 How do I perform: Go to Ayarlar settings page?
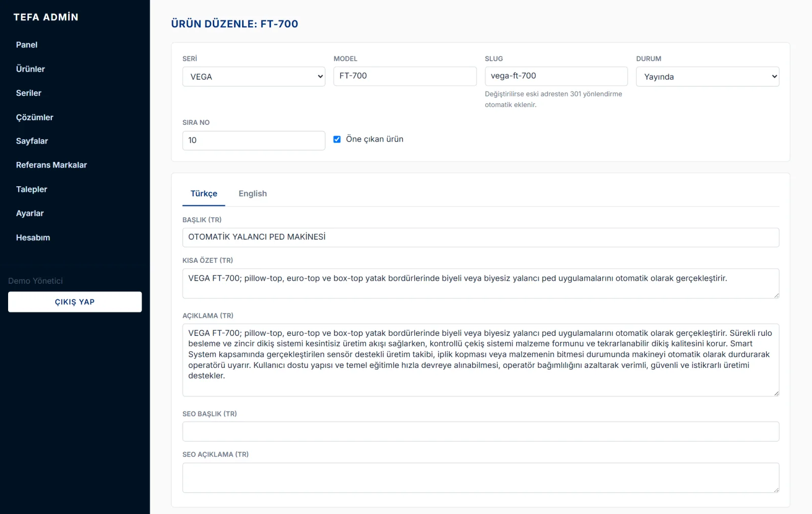pyautogui.click(x=30, y=213)
